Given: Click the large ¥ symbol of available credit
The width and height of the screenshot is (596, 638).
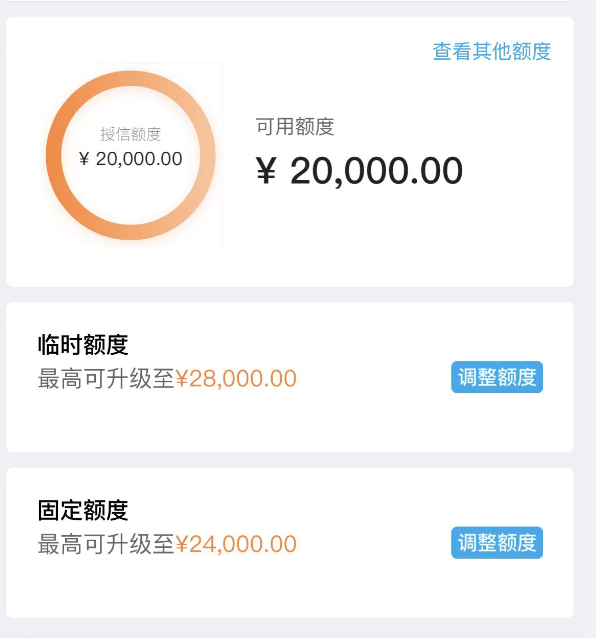Looking at the screenshot, I should point(266,170).
